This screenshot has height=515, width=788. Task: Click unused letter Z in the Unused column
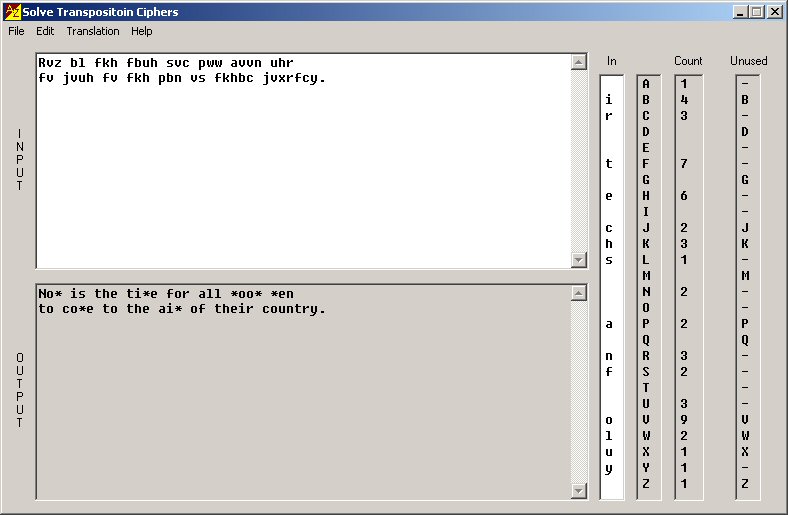point(745,483)
